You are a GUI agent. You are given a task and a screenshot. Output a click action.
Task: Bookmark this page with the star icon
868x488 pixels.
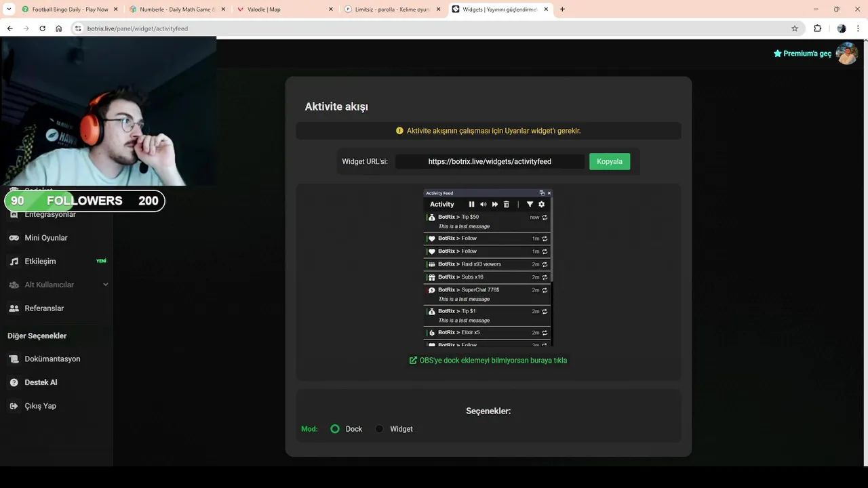(x=795, y=28)
